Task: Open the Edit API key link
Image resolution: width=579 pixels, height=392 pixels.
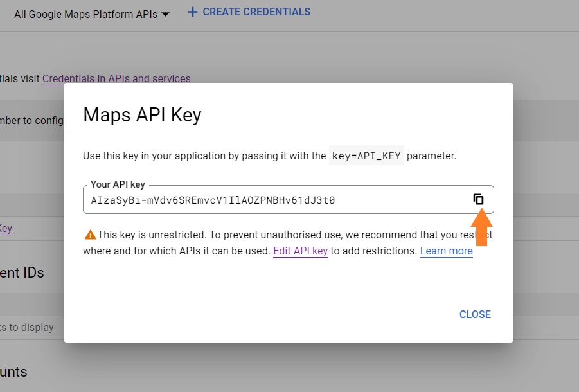Action: [x=300, y=251]
